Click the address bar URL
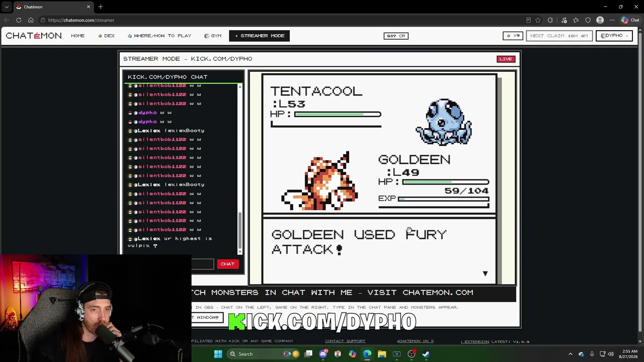The width and height of the screenshot is (644, 362). [x=81, y=20]
